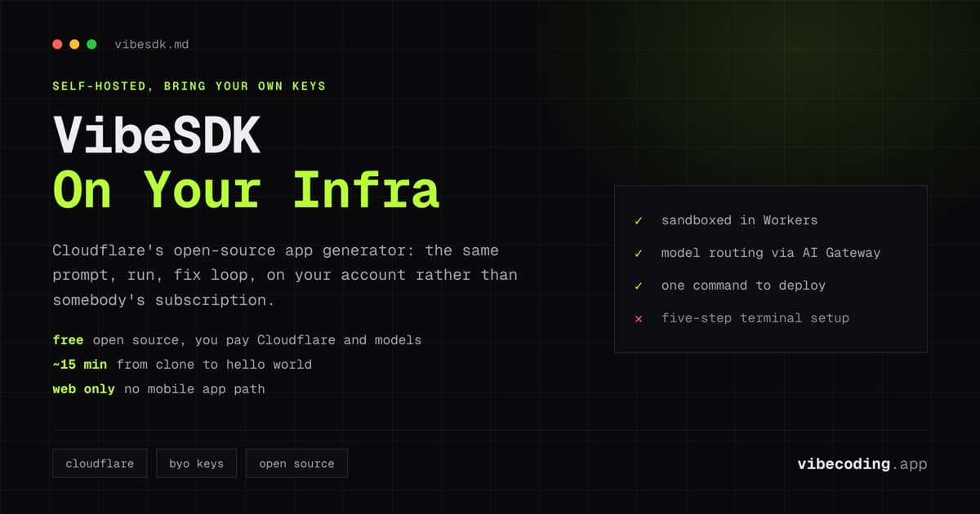Click the yellow window dot
The height and width of the screenshot is (514, 980).
(x=74, y=44)
